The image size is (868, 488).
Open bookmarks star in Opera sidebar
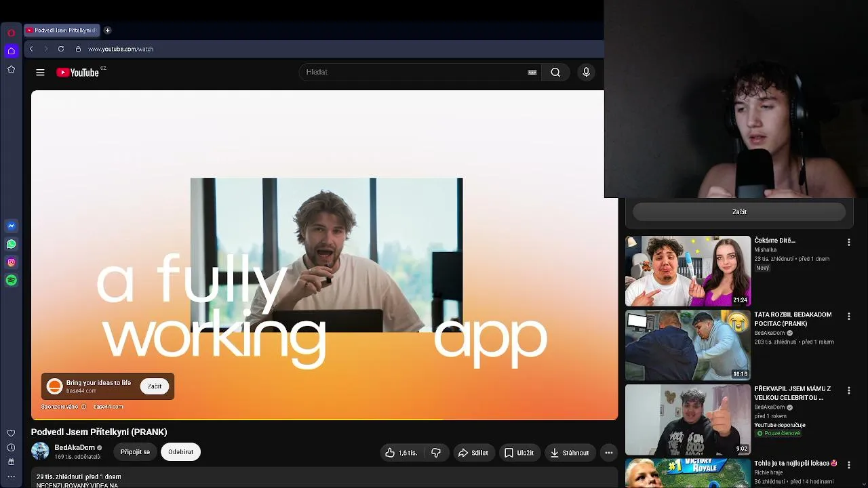(11, 69)
